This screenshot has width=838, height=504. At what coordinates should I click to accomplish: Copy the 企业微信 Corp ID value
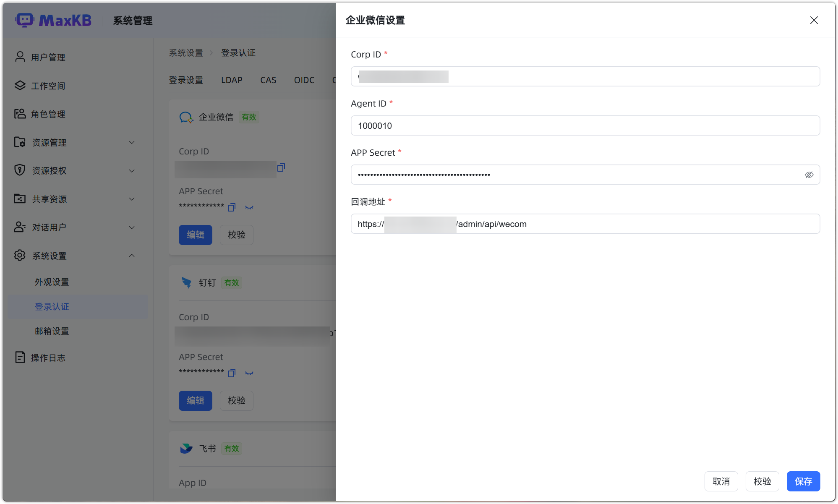pyautogui.click(x=280, y=168)
